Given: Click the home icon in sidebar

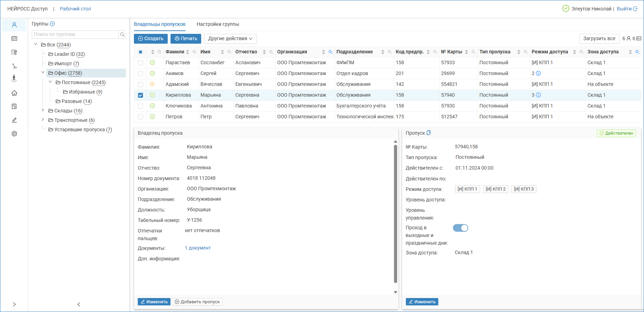Looking at the screenshot, I should click(14, 93).
